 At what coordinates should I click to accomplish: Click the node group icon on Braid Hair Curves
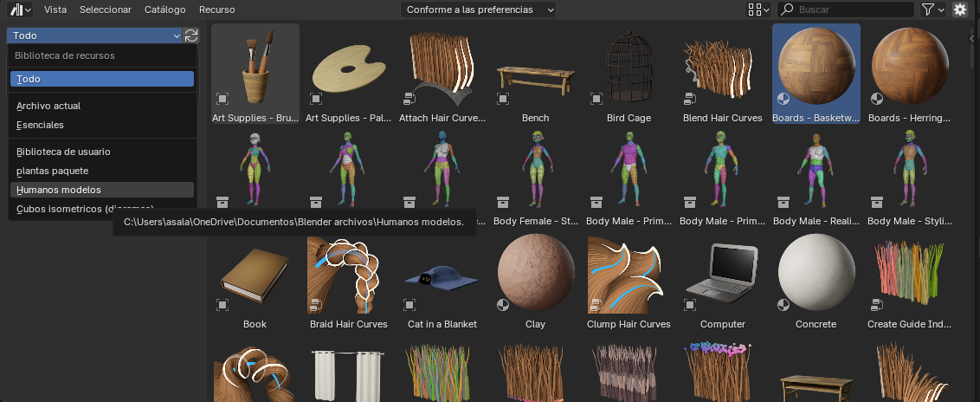tap(316, 304)
